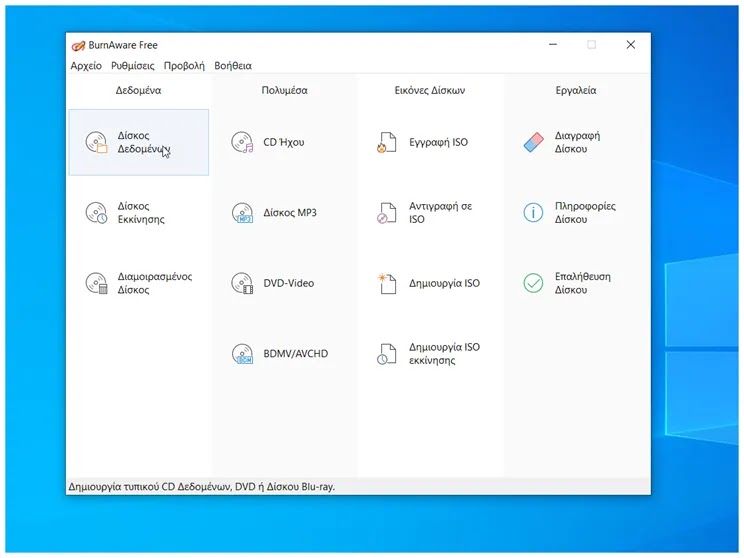The image size is (744, 558).
Task: Open the Δίσκος Δεδομένων disc icon
Action: point(96,142)
